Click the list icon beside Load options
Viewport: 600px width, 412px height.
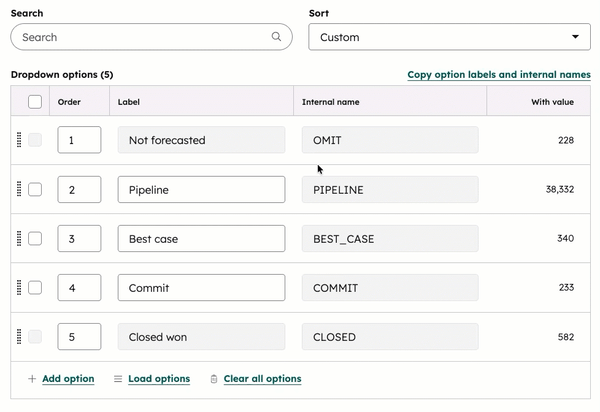click(x=118, y=379)
